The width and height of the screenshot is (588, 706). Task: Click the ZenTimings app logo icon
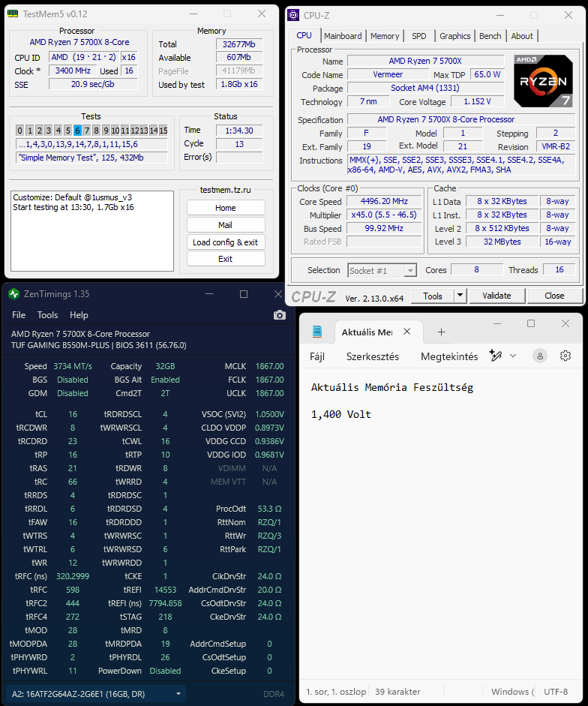point(14,294)
